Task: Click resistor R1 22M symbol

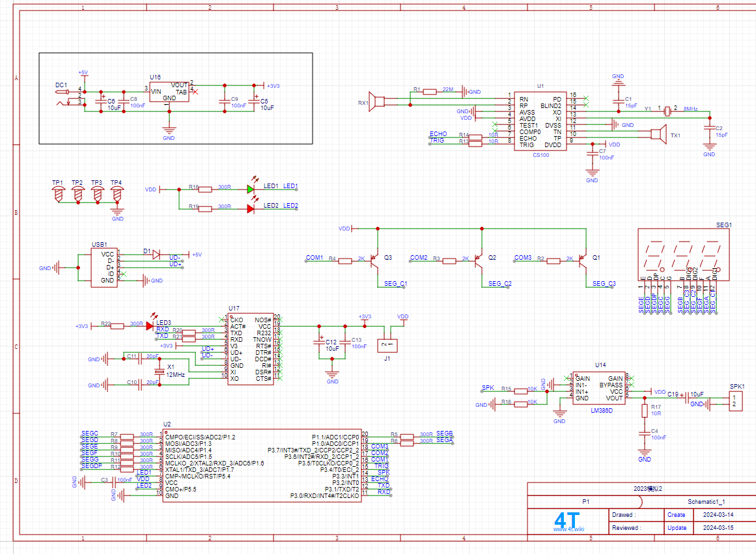Action: [430, 92]
